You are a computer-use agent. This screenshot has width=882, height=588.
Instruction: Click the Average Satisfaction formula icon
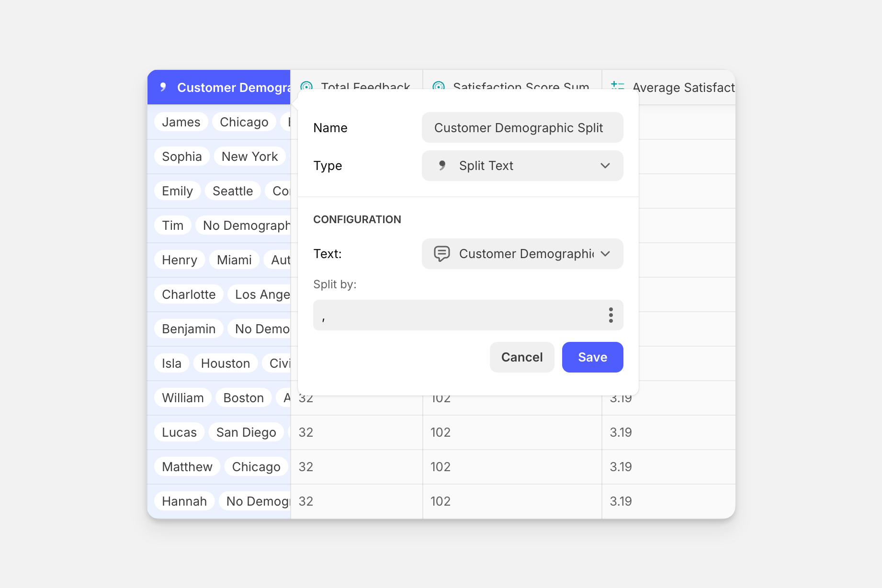pos(618,86)
